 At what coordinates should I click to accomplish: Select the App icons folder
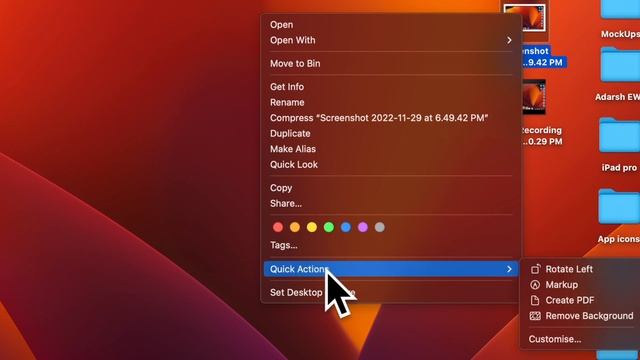coord(620,207)
